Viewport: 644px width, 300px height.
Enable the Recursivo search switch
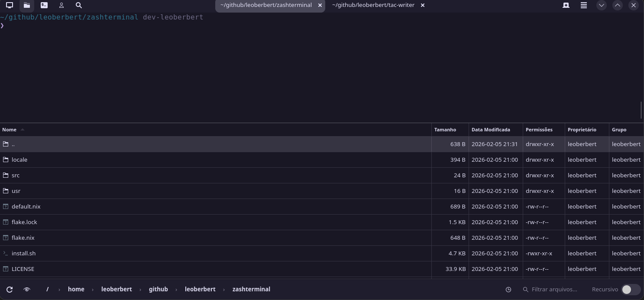[631, 289]
